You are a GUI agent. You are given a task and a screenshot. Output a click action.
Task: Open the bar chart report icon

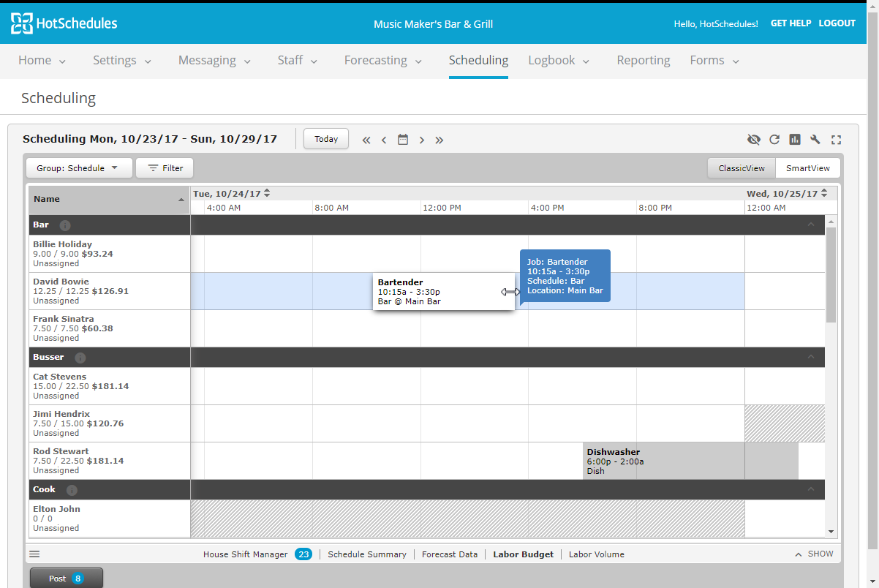795,140
